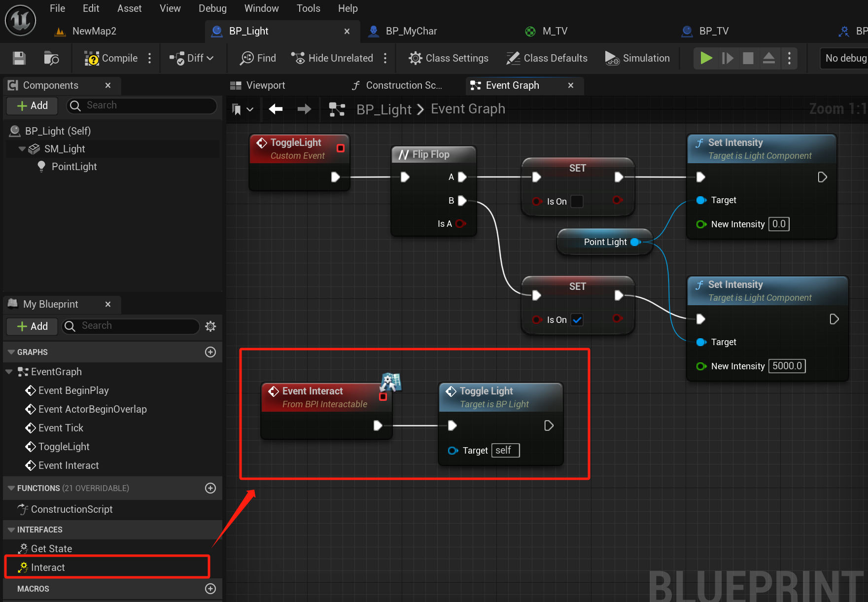The width and height of the screenshot is (868, 602).
Task: Open Class Settings
Action: (x=449, y=58)
